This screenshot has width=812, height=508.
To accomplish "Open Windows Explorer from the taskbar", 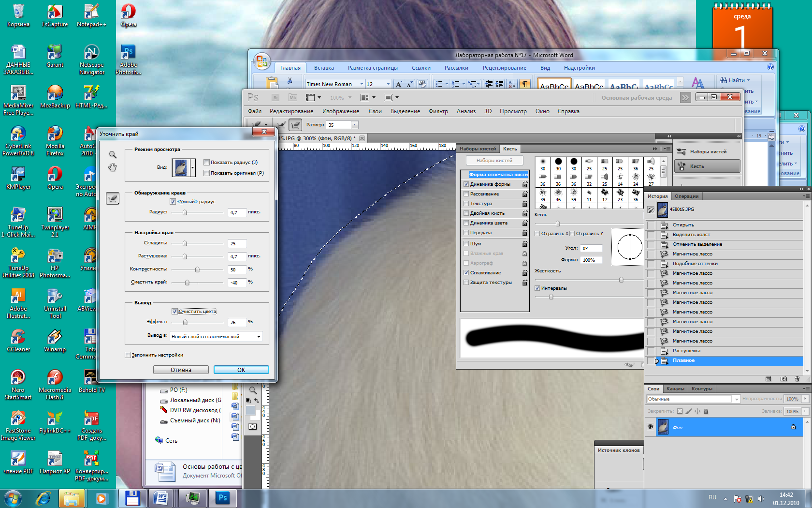I will coord(72,498).
